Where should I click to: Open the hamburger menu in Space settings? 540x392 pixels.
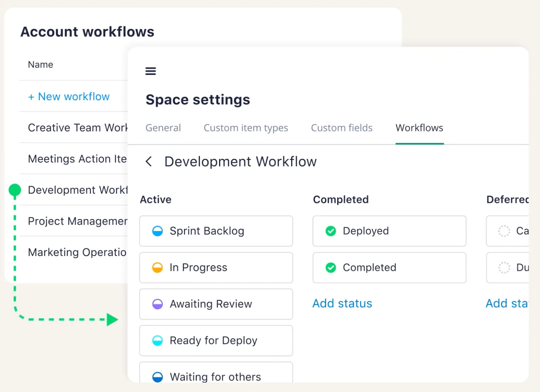pyautogui.click(x=150, y=71)
